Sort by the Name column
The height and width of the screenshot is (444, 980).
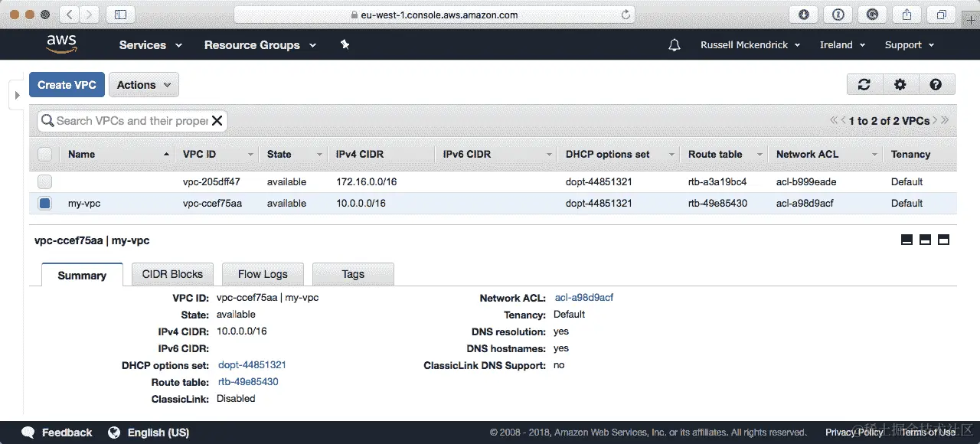[x=117, y=154]
